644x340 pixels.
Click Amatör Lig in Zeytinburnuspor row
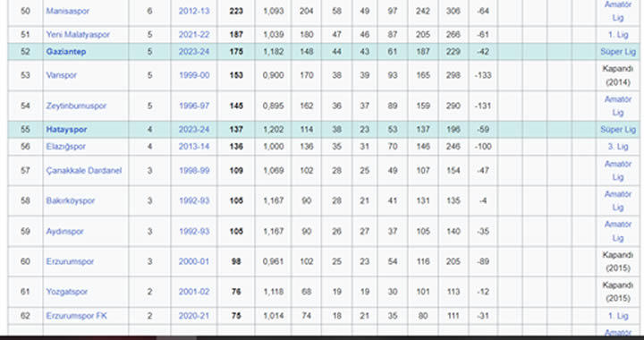618,106
